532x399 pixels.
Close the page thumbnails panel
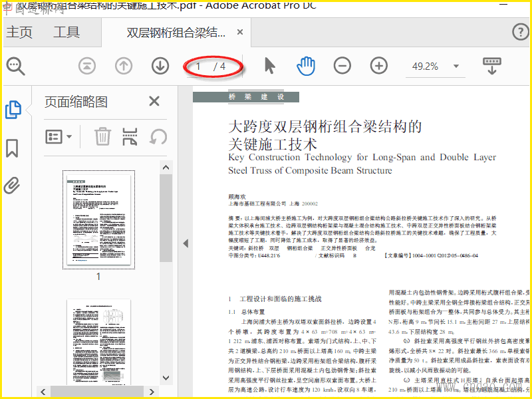(154, 101)
